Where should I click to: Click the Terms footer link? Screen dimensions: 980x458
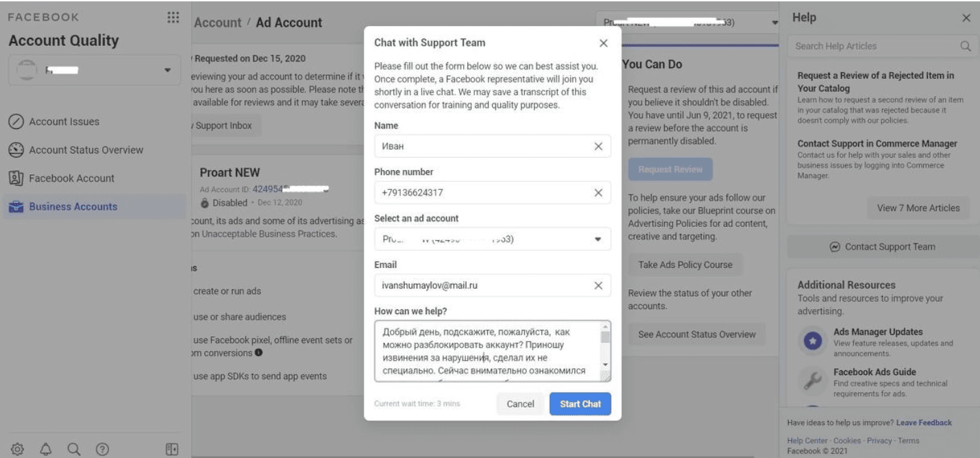coord(908,441)
